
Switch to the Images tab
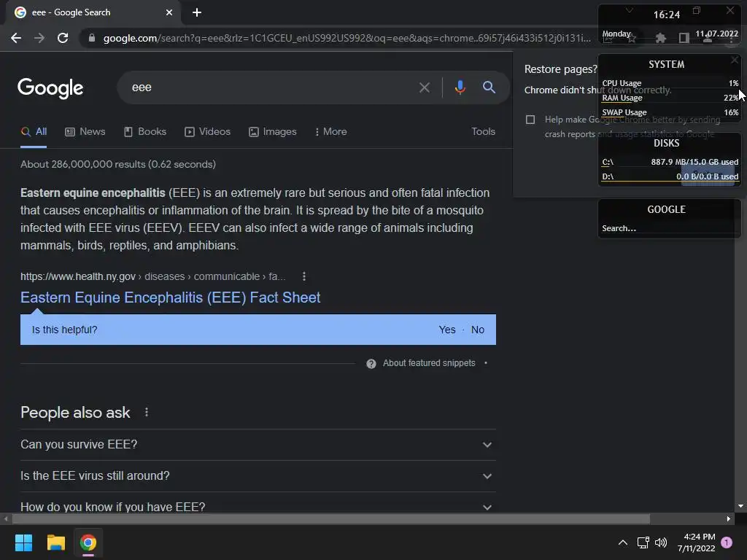click(x=273, y=131)
